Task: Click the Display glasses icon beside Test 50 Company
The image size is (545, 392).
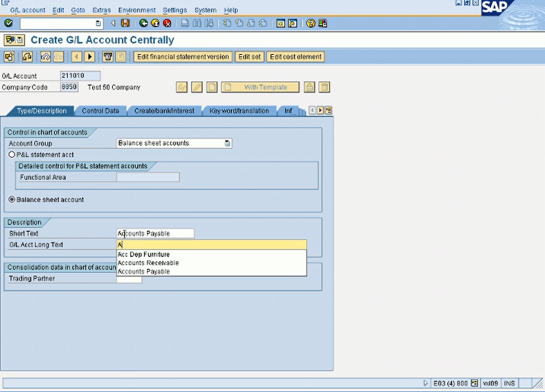Action: (x=181, y=87)
